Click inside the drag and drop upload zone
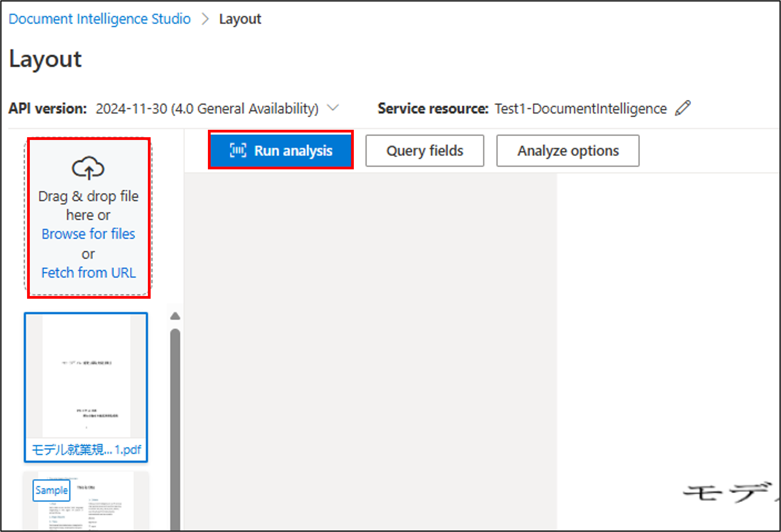781x532 pixels. click(88, 216)
